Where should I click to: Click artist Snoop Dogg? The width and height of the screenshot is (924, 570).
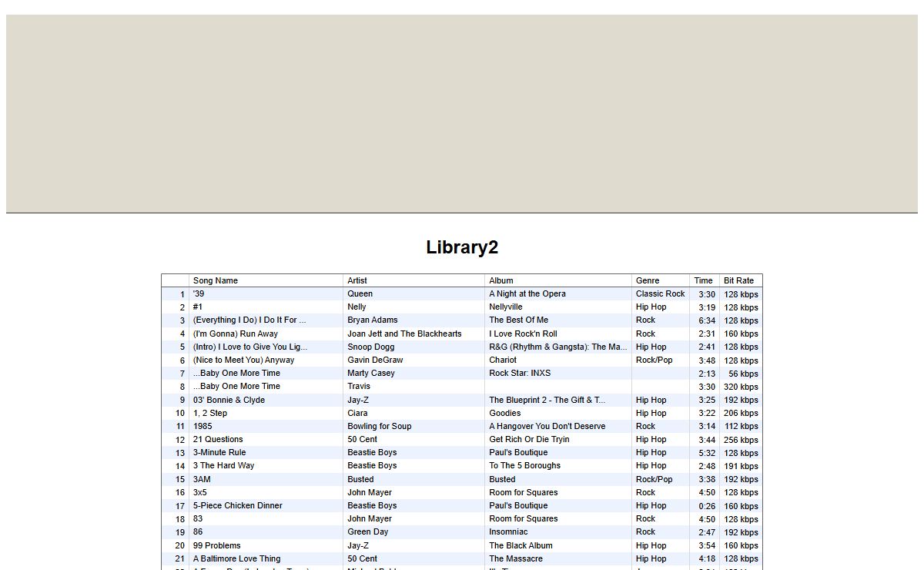370,347
